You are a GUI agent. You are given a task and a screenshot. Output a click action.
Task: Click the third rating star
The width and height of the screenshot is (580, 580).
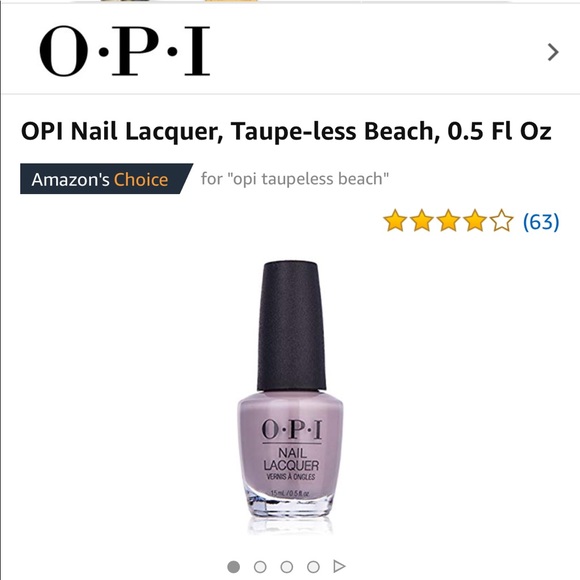tap(448, 221)
